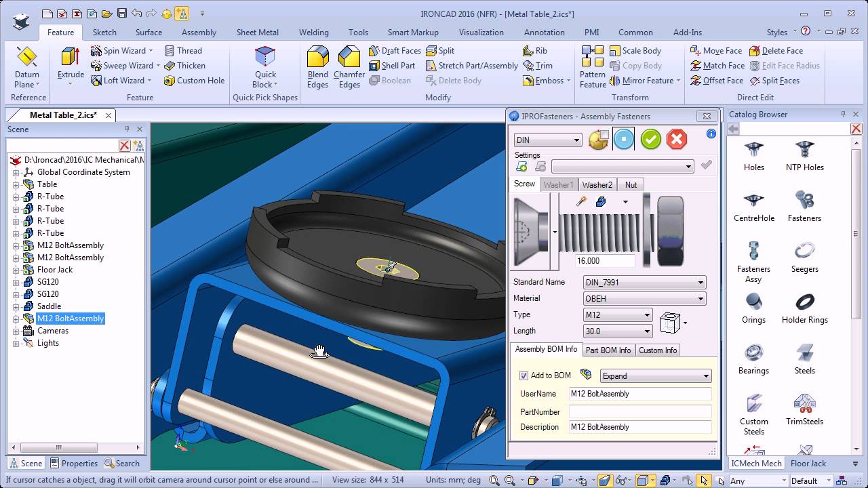Open the Length 30.0 dropdown

coord(618,331)
